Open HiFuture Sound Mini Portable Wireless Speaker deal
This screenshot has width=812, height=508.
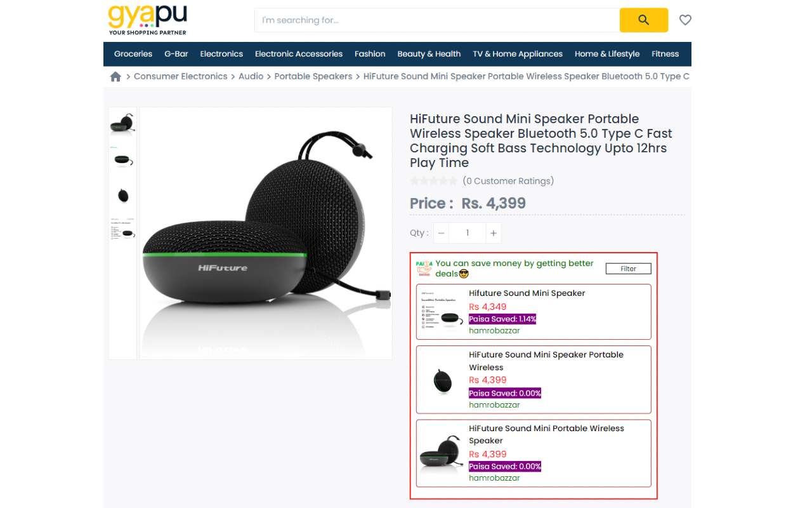[534, 453]
